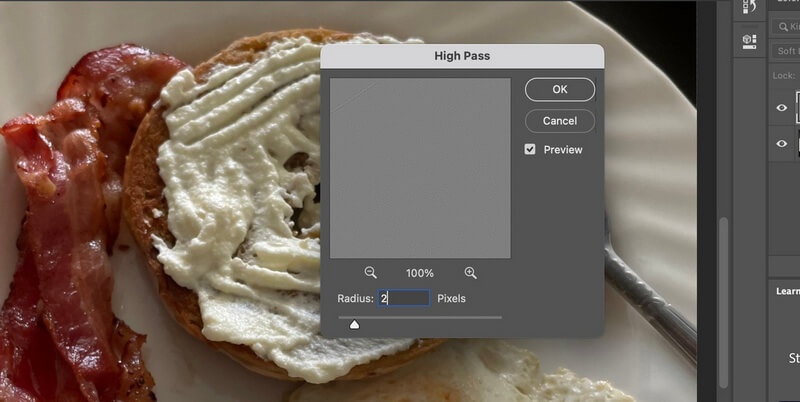Click the High Pass dialog title bar
The height and width of the screenshot is (402, 800).
click(462, 56)
